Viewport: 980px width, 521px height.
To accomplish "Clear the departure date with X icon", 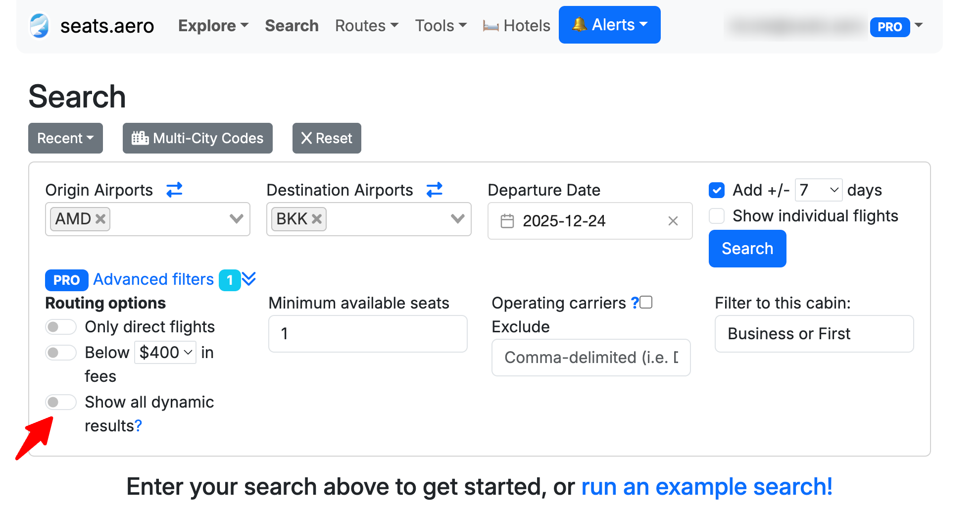I will pos(673,221).
